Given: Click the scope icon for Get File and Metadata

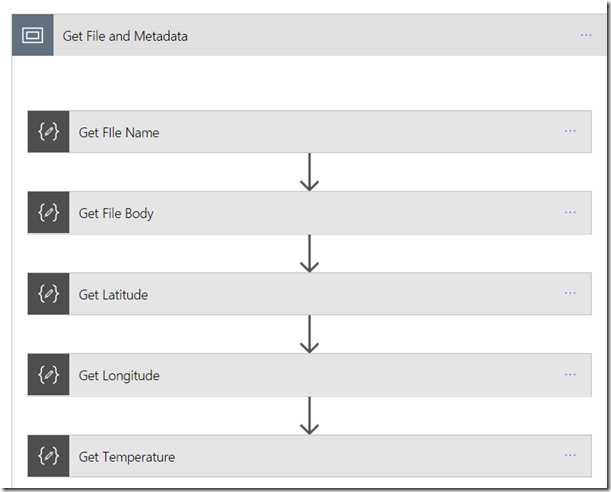Looking at the screenshot, I should coord(33,35).
